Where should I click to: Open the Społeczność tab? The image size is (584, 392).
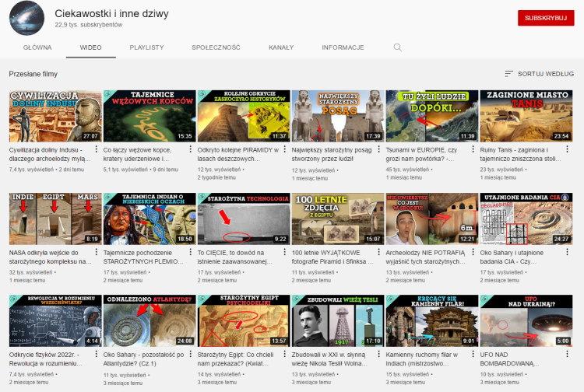pyautogui.click(x=216, y=47)
